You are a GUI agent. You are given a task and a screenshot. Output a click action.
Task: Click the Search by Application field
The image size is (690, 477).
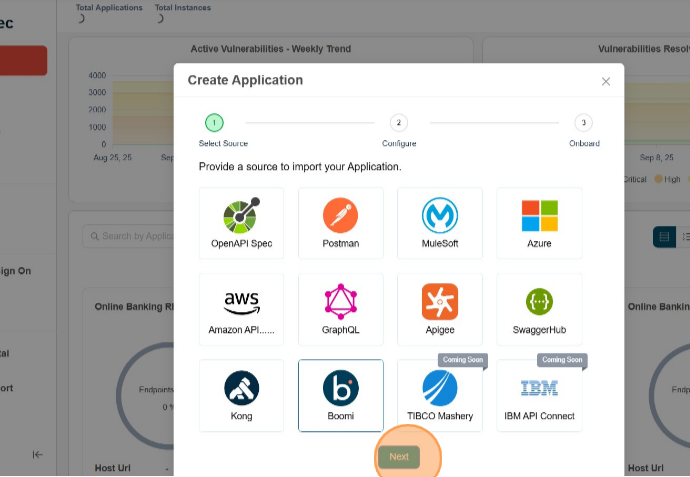(x=130, y=236)
